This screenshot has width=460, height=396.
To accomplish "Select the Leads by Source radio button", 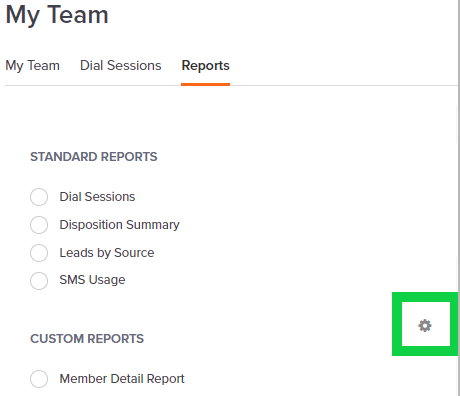I will coord(39,253).
